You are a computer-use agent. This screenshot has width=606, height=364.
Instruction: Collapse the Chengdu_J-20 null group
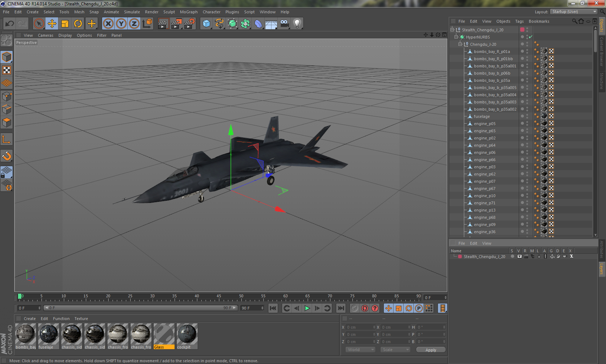pyautogui.click(x=460, y=44)
